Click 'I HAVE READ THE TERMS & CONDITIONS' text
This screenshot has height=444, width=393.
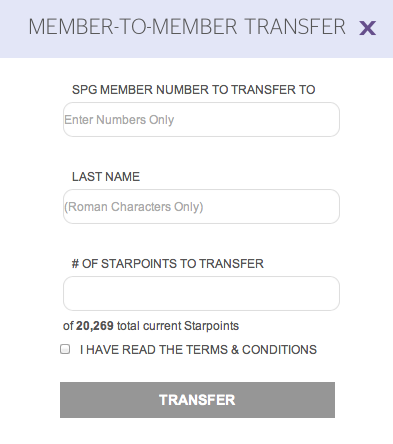pyautogui.click(x=198, y=350)
